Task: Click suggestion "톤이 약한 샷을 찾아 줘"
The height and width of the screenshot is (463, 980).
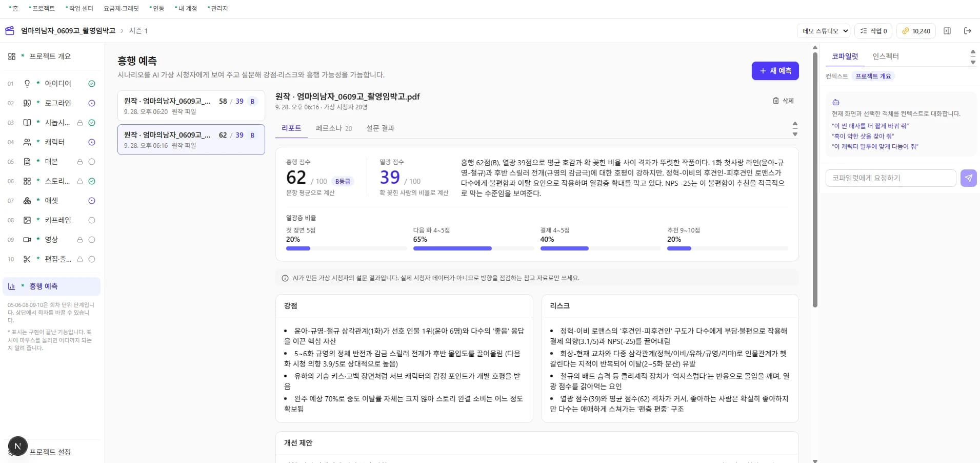Action: pyautogui.click(x=863, y=136)
